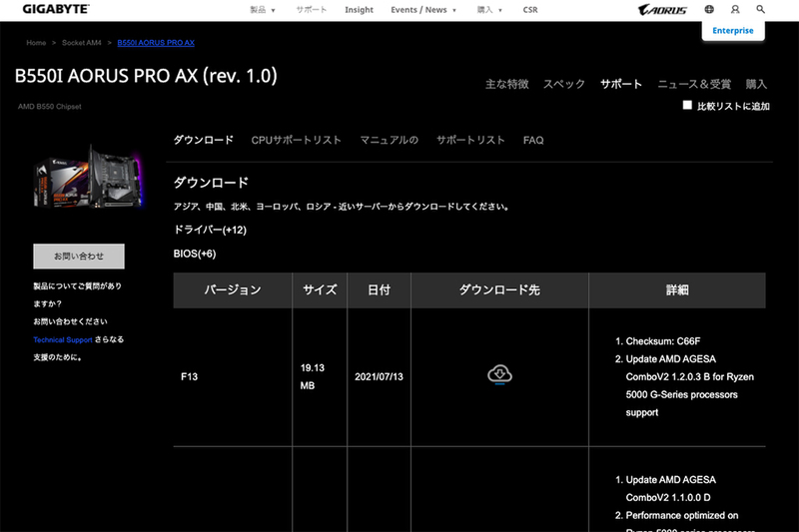The width and height of the screenshot is (799, 532).
Task: Open the AORUS brand logo link
Action: click(x=662, y=10)
